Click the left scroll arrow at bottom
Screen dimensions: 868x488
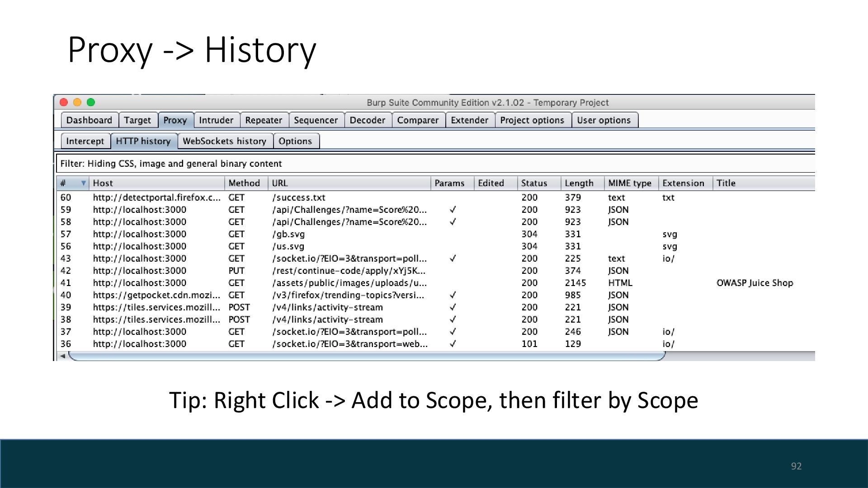(x=63, y=356)
